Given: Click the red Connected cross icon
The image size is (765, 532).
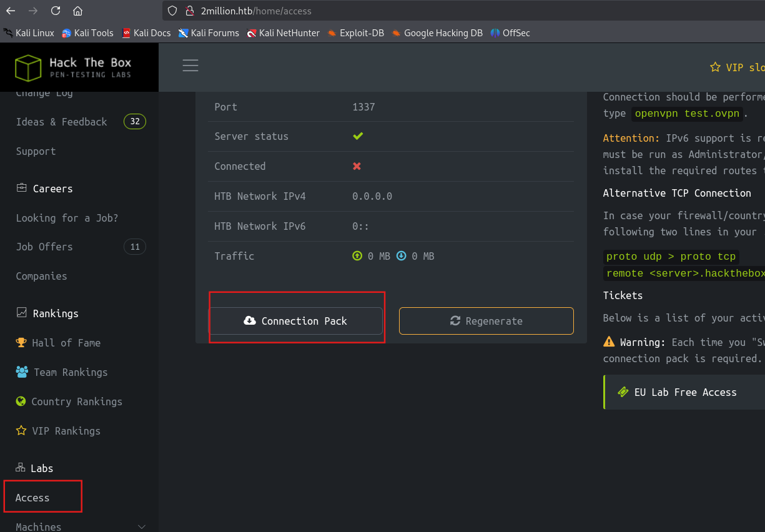Looking at the screenshot, I should (x=357, y=166).
